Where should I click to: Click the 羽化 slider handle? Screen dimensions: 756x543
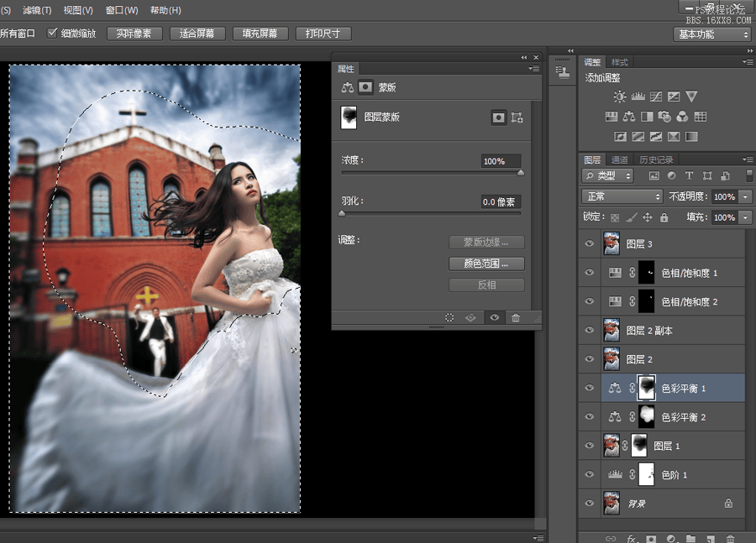click(x=342, y=213)
